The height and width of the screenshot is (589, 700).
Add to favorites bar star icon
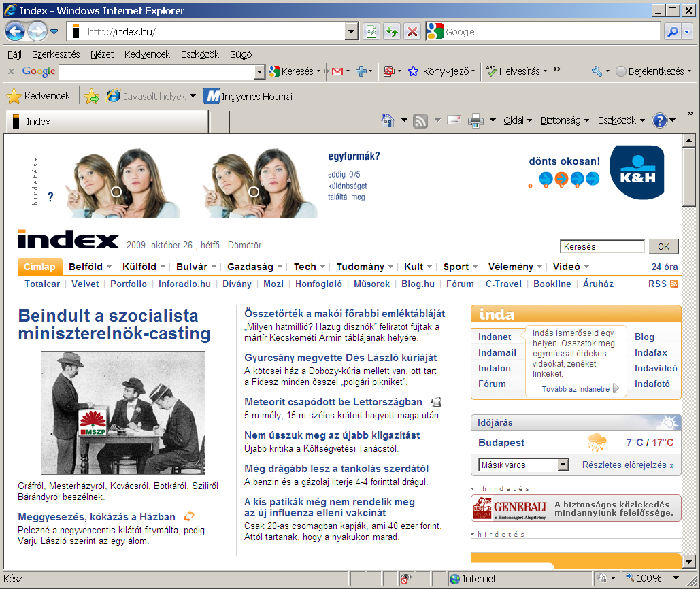point(92,96)
